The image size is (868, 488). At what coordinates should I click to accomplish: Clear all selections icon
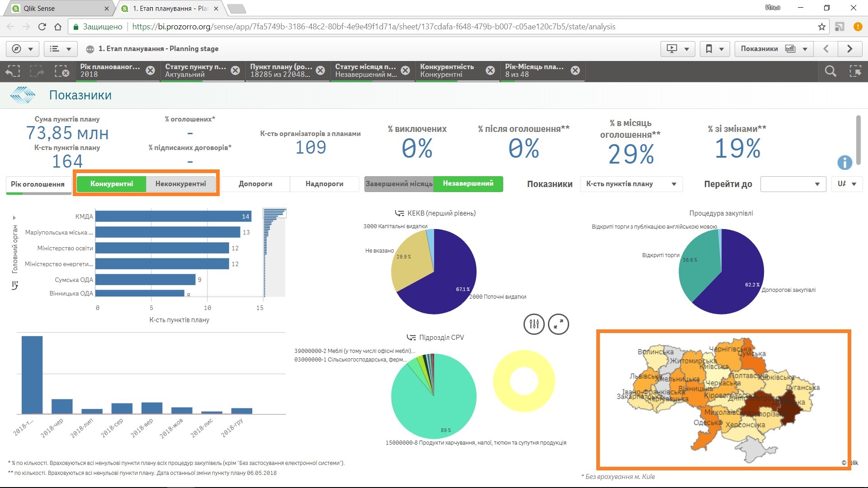click(x=61, y=71)
